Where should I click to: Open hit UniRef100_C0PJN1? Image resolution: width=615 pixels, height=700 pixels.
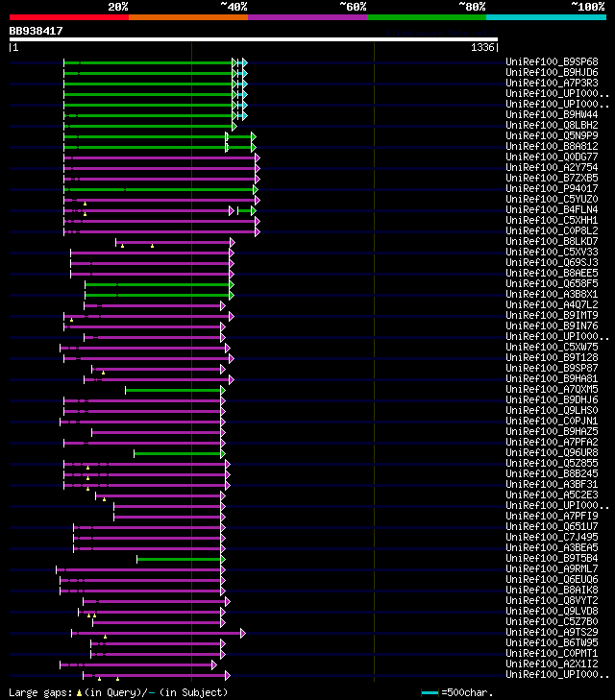pyautogui.click(x=552, y=421)
